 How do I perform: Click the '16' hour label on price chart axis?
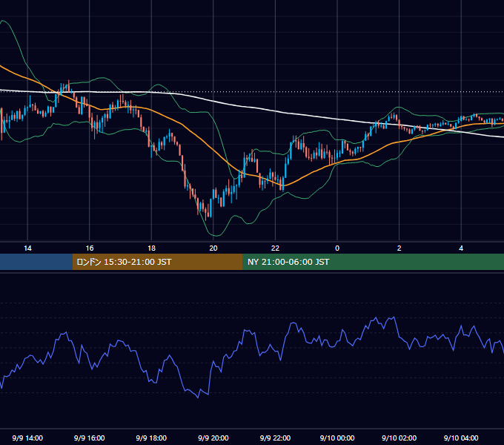point(90,248)
